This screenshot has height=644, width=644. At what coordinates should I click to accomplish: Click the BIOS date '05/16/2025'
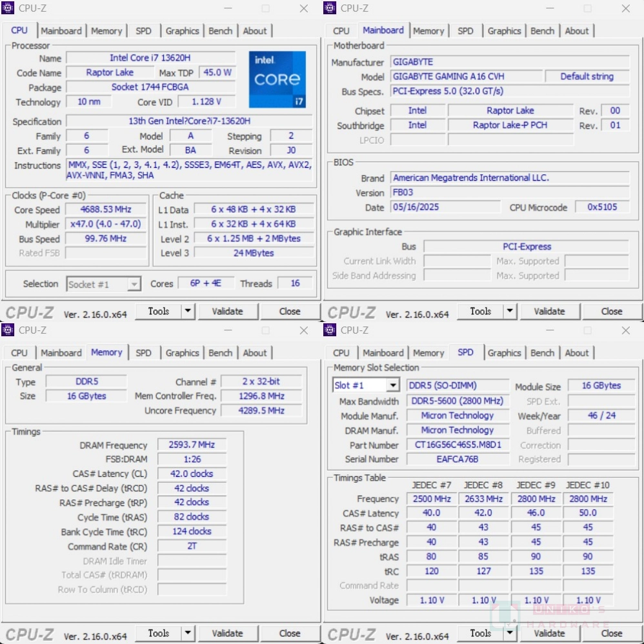click(x=446, y=207)
